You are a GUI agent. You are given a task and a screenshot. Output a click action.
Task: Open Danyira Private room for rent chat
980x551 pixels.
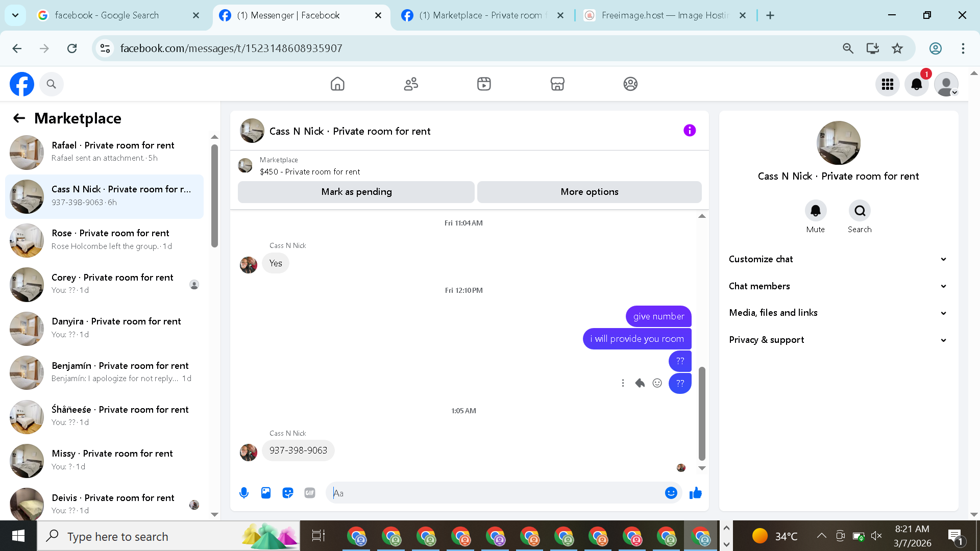coord(104,328)
